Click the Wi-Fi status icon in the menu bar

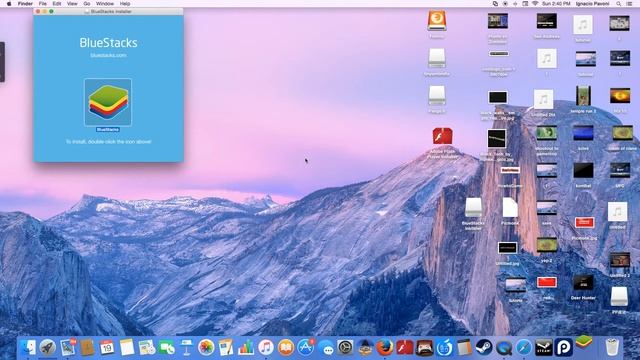535,4
